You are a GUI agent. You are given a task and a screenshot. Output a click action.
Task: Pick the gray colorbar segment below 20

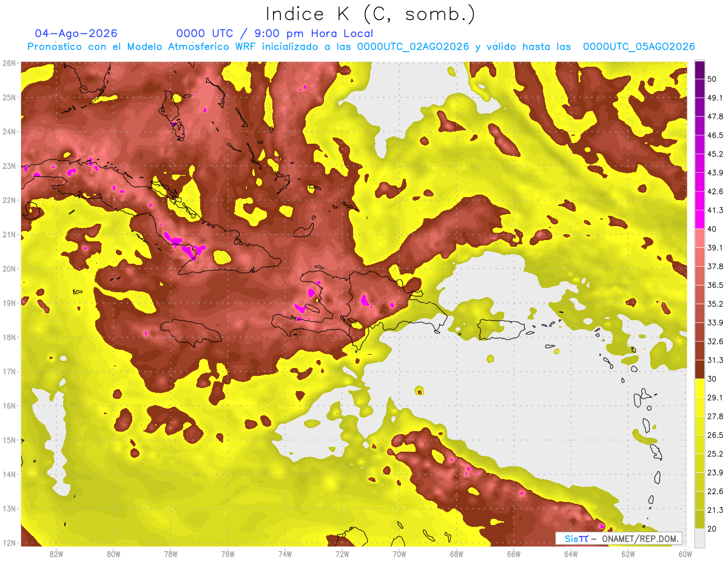[x=699, y=538]
